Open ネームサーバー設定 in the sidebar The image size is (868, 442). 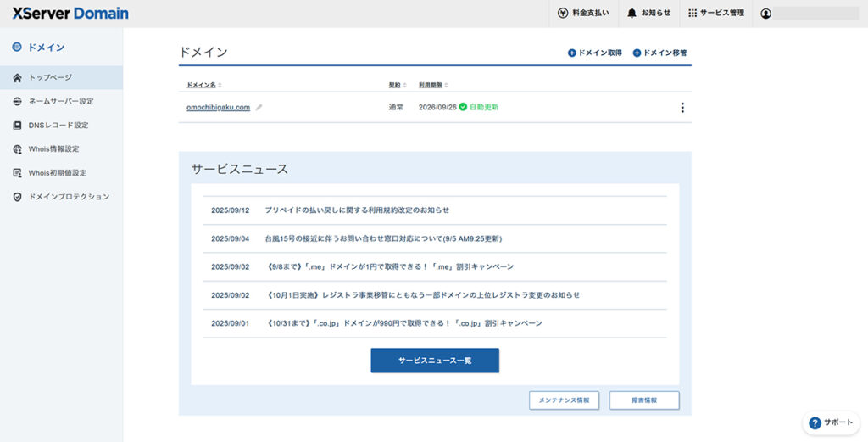click(x=61, y=101)
